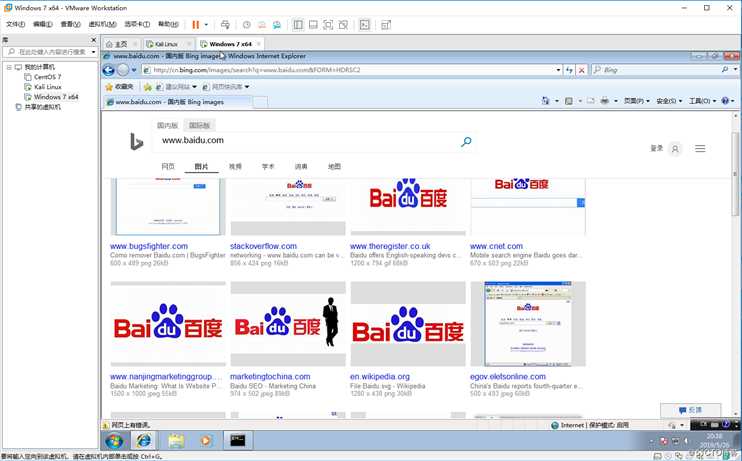Open the en.wikipedia.org Baidu logo thumbnail
Viewport: 742px width, 461px height.
(x=408, y=324)
